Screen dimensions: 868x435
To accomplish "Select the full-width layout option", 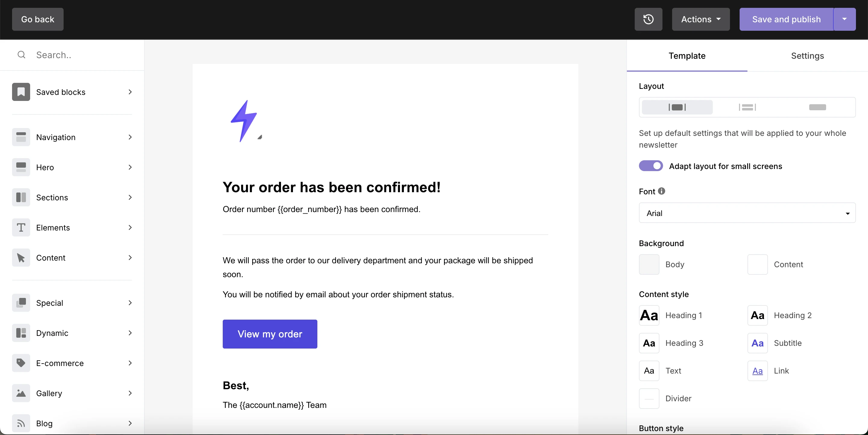I will [x=817, y=108].
